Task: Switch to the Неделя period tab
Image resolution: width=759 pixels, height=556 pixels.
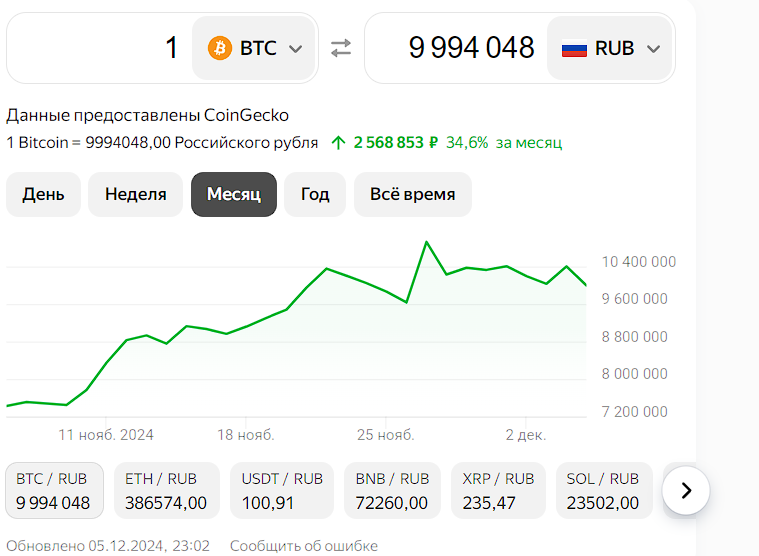Action: [136, 194]
